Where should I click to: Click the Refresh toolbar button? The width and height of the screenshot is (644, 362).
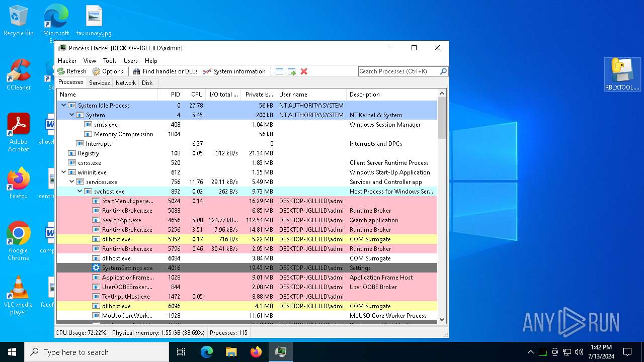tap(72, 71)
